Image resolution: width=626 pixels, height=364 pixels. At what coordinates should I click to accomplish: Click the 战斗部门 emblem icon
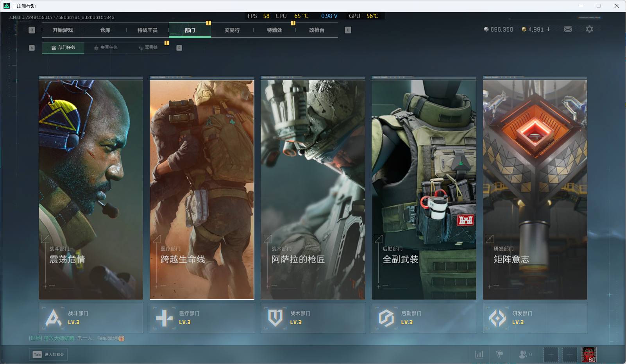[x=54, y=318]
